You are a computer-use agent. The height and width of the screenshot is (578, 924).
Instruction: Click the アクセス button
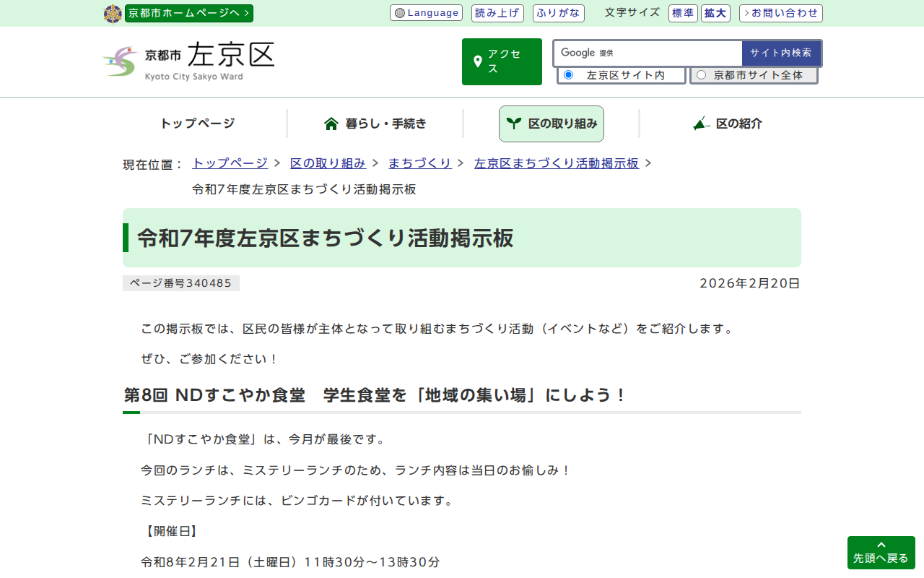pyautogui.click(x=502, y=61)
